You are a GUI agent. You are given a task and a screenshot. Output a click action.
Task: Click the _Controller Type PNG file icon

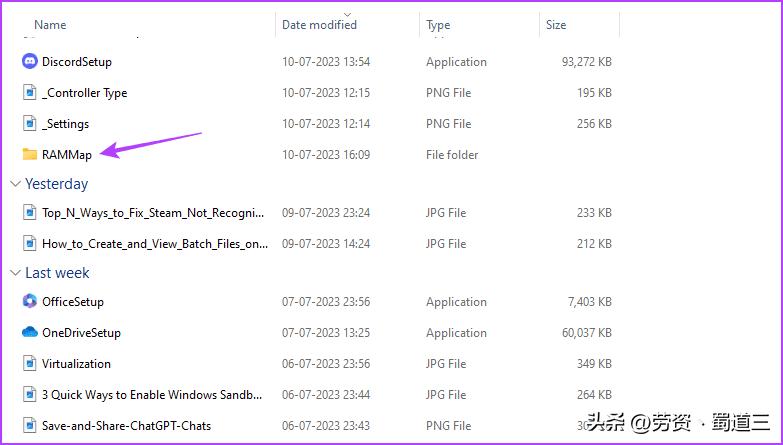[x=30, y=92]
